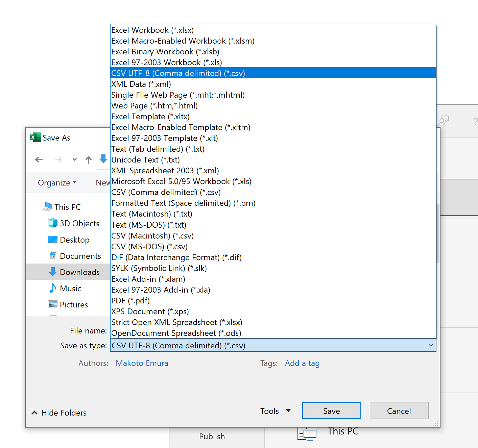The width and height of the screenshot is (478, 448).
Task: Choose DIF (Data Interchange Format)
Action: coord(273,257)
